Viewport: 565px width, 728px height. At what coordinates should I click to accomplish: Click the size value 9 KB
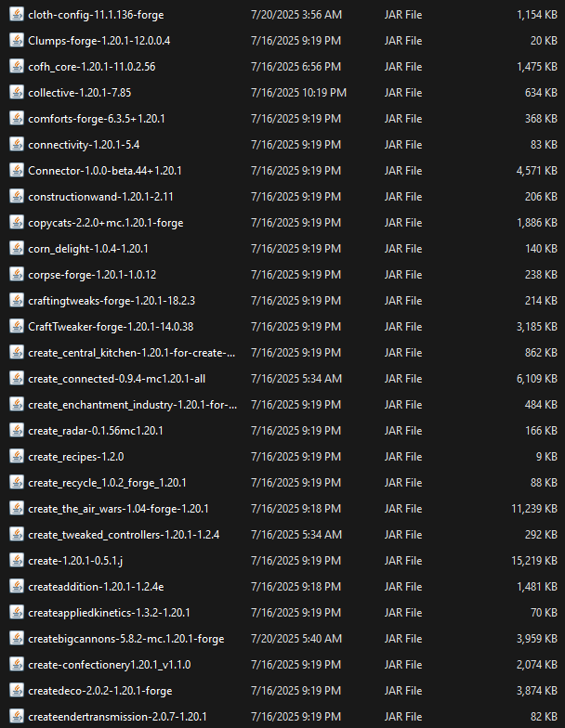click(x=546, y=457)
